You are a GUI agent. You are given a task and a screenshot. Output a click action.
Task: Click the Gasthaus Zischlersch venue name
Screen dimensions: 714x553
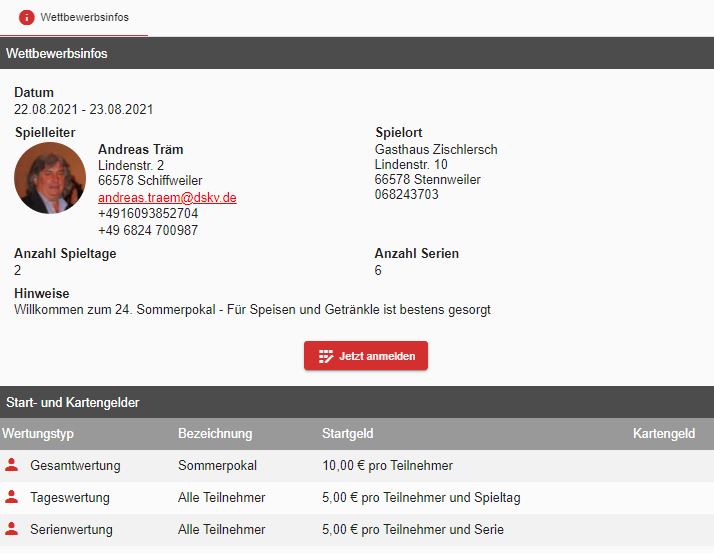tap(436, 150)
